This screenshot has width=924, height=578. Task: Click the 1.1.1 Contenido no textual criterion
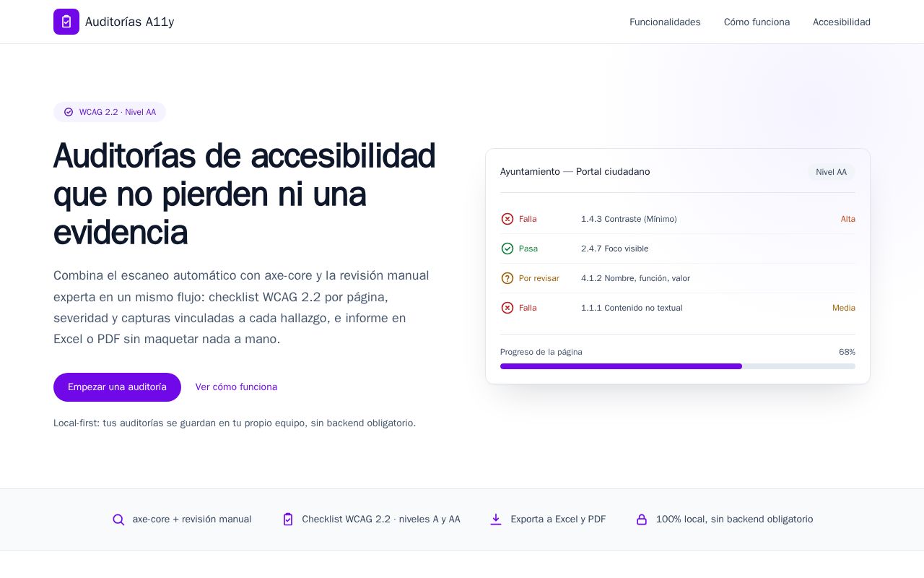pos(632,308)
